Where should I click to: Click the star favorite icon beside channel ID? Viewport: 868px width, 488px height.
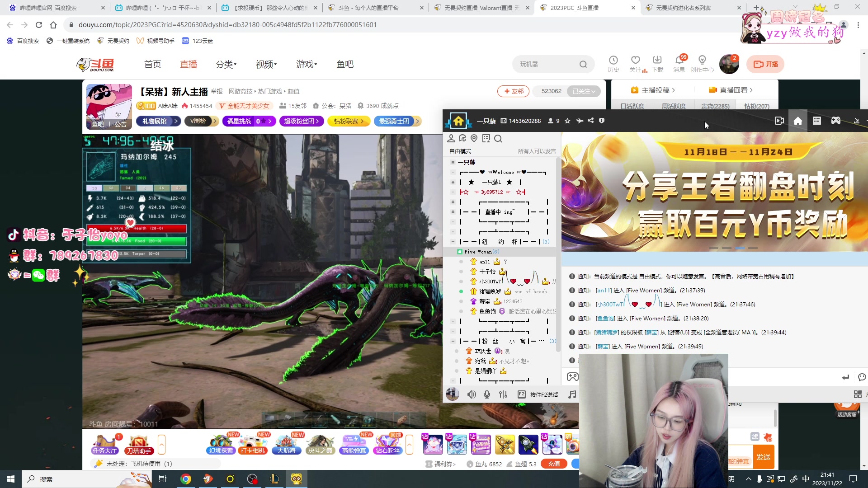coord(568,121)
